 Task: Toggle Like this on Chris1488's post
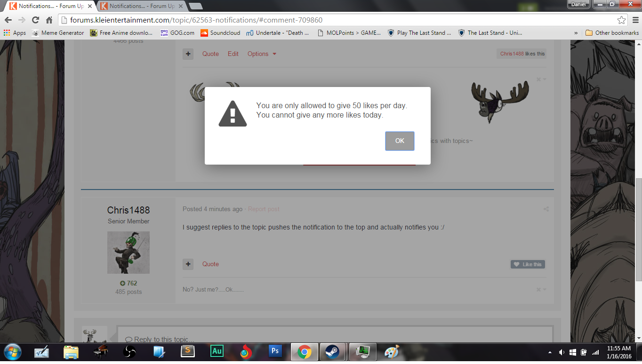(528, 264)
